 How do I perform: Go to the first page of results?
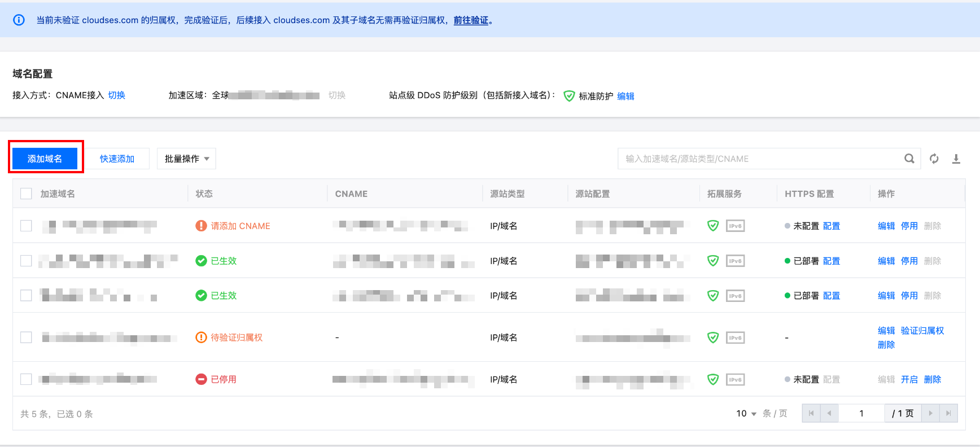tap(811, 413)
